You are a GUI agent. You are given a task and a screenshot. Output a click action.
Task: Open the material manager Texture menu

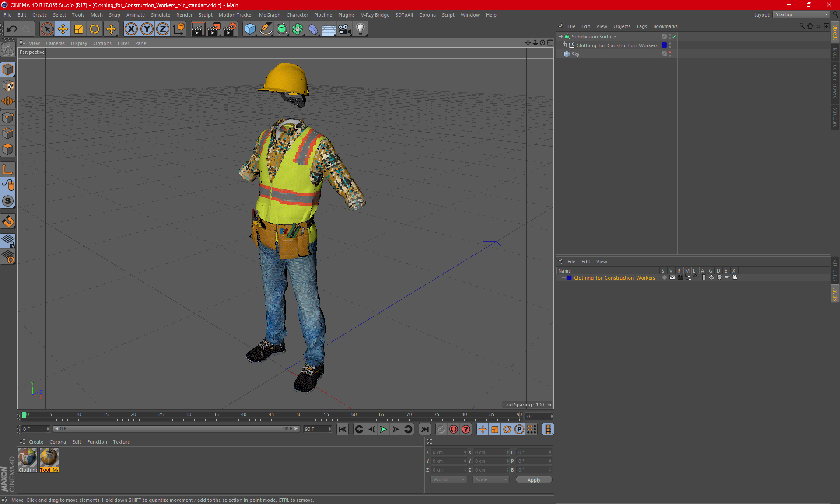coord(121,442)
